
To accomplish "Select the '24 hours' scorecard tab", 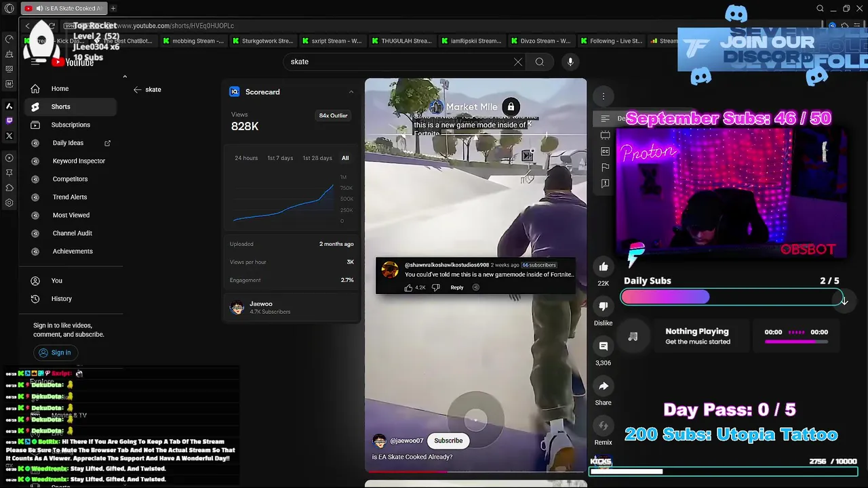I will [246, 158].
